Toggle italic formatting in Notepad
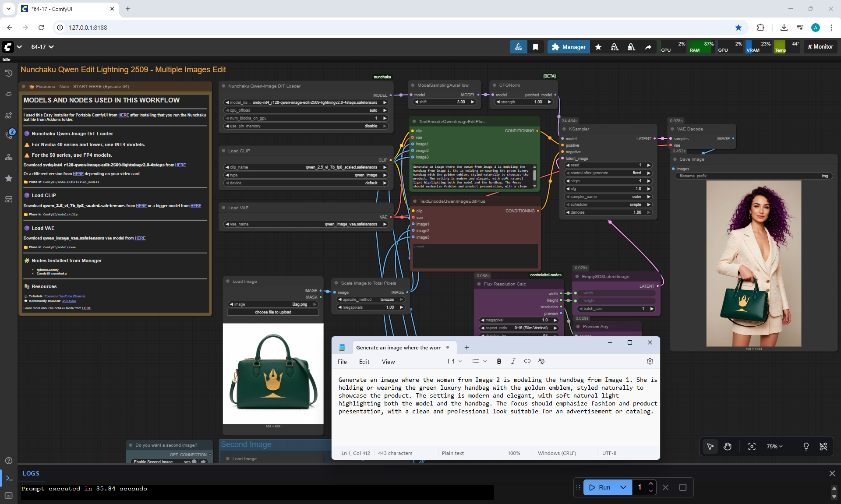This screenshot has width=841, height=504. click(x=513, y=361)
